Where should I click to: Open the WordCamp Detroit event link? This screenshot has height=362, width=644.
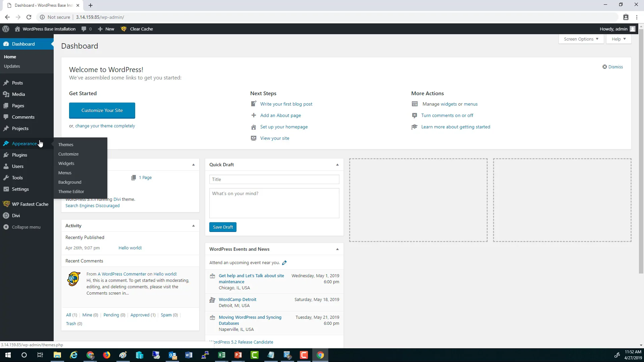[x=237, y=299]
